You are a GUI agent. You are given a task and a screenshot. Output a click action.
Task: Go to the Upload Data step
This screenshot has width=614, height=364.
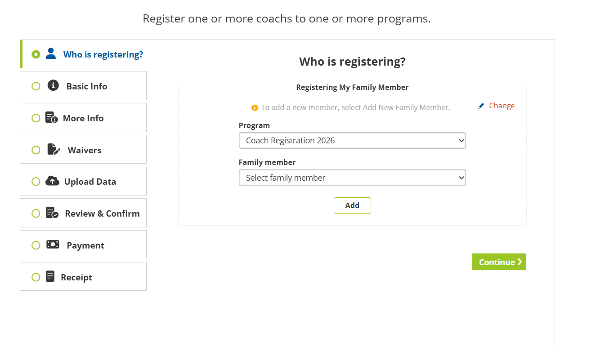coord(90,182)
